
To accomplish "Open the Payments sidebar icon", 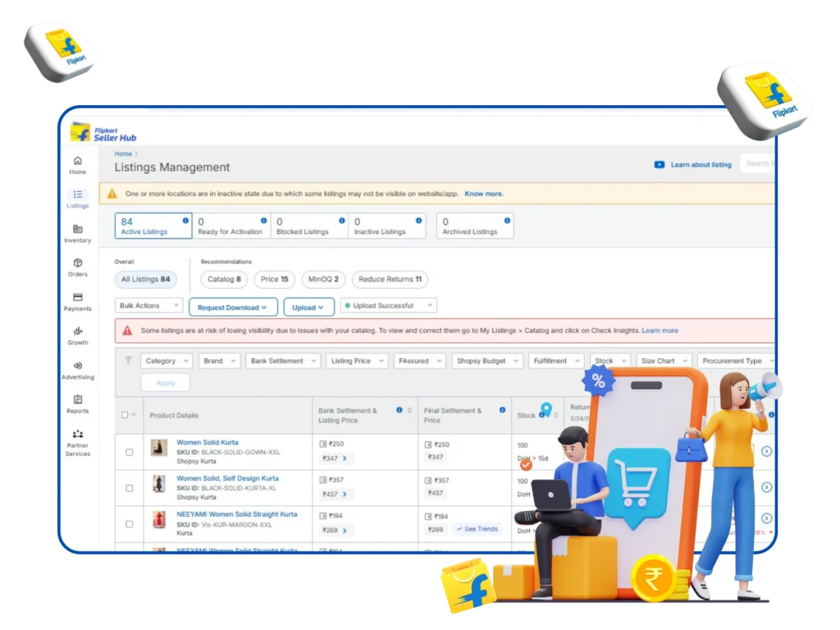I will 78,298.
